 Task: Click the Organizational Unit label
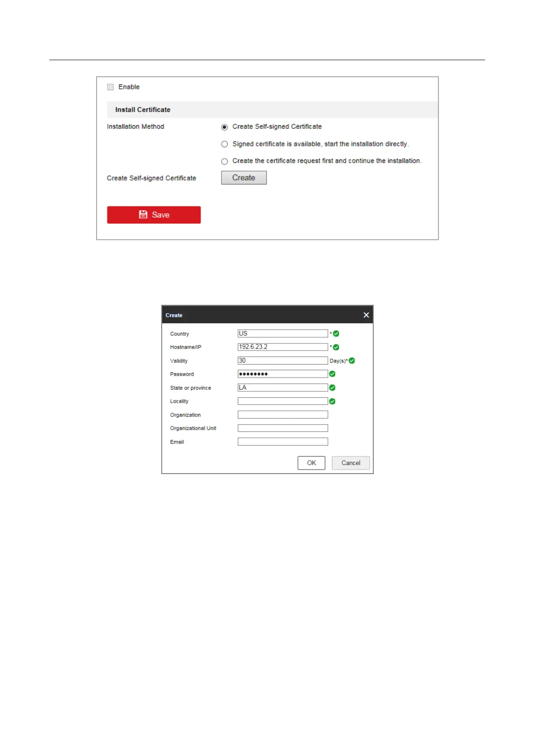click(x=193, y=428)
